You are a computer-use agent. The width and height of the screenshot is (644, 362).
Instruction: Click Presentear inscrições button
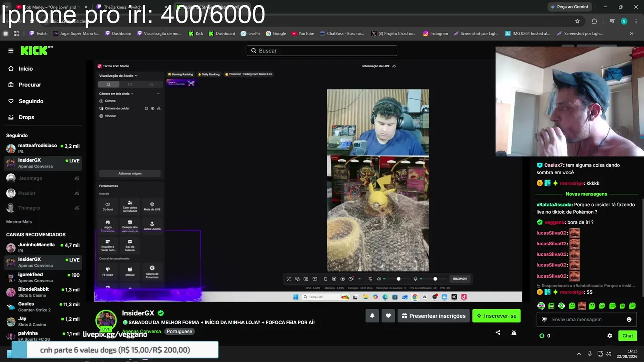(434, 316)
